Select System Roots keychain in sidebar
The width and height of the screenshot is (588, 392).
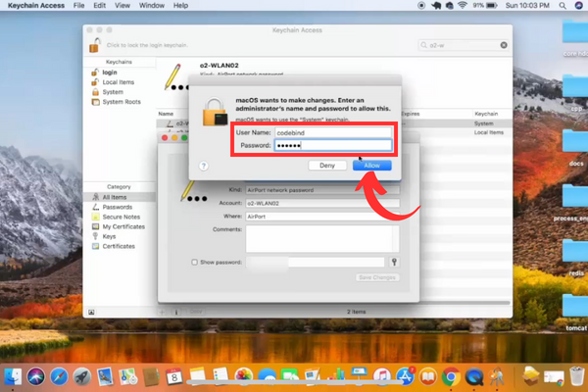(x=120, y=102)
